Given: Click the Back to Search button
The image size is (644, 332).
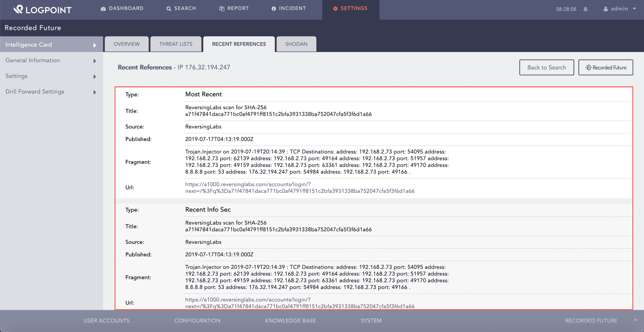Looking at the screenshot, I should point(546,68).
